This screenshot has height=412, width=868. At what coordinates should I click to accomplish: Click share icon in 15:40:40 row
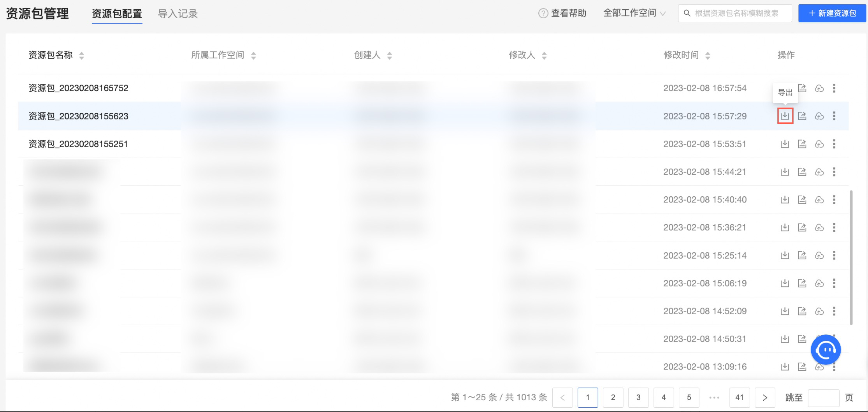tap(802, 200)
